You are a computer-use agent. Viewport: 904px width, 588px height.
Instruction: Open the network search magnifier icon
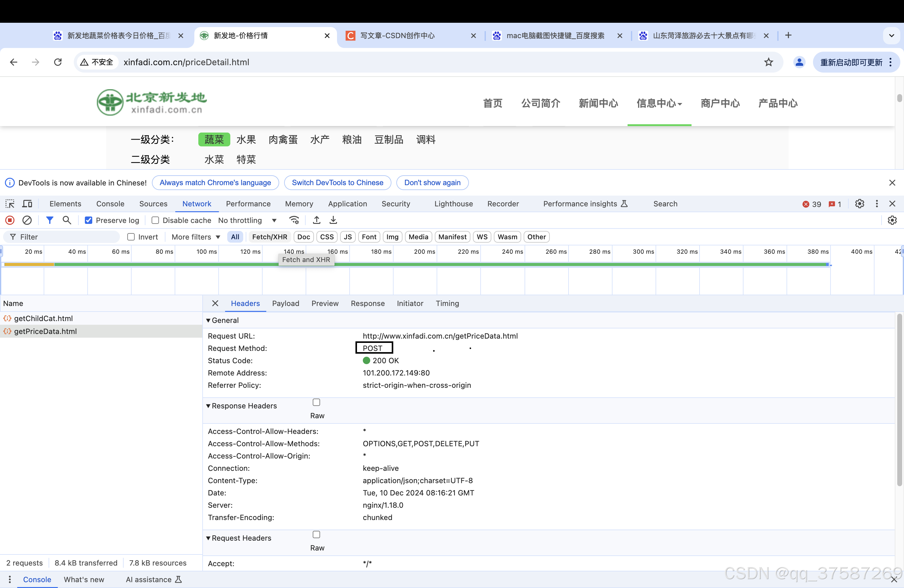[x=67, y=220]
